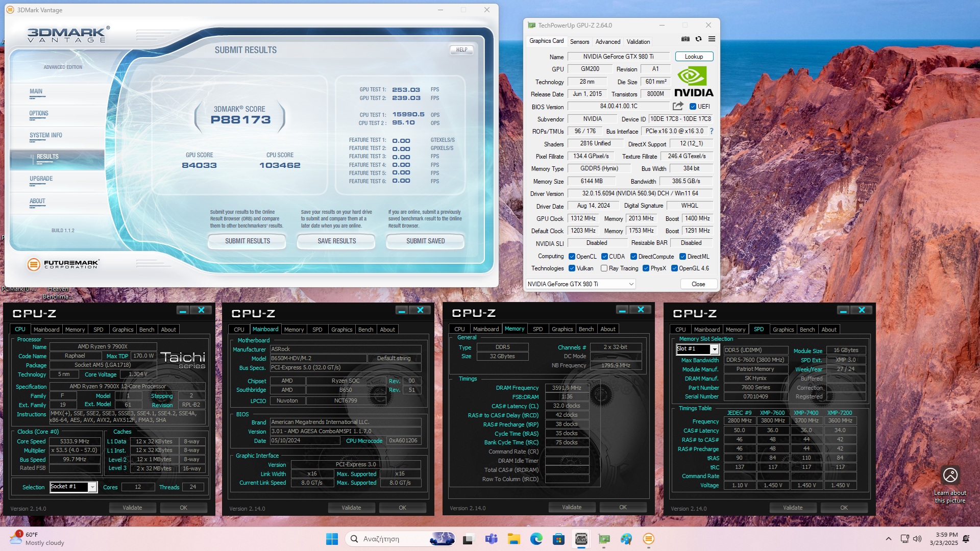980x551 pixels.
Task: Click the GPU-Z graphics card taskbar icon
Action: [x=604, y=539]
